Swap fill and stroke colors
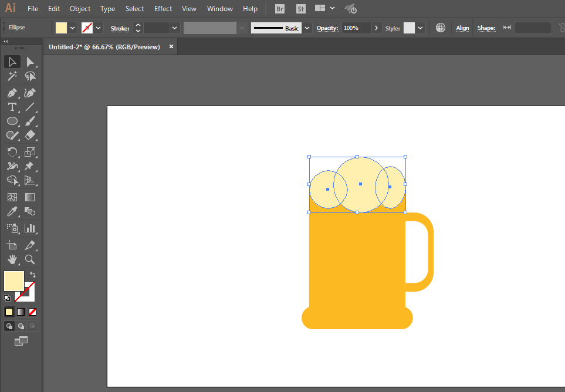 32,275
